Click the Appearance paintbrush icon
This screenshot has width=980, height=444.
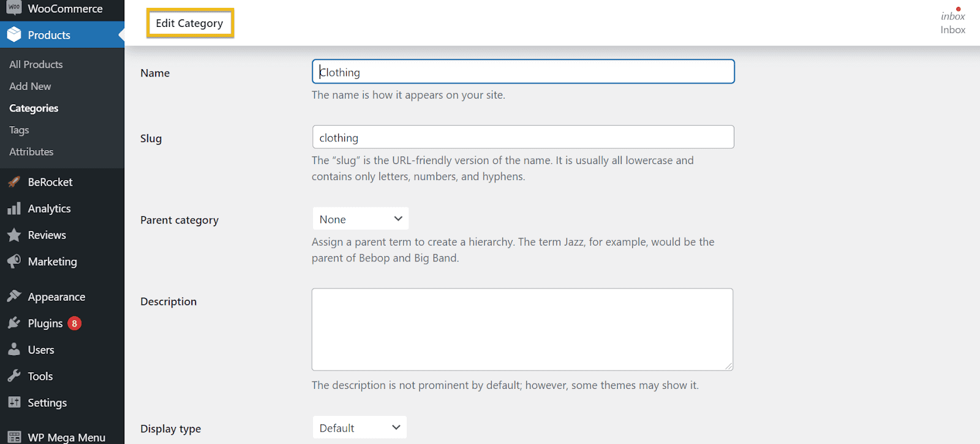click(x=14, y=296)
